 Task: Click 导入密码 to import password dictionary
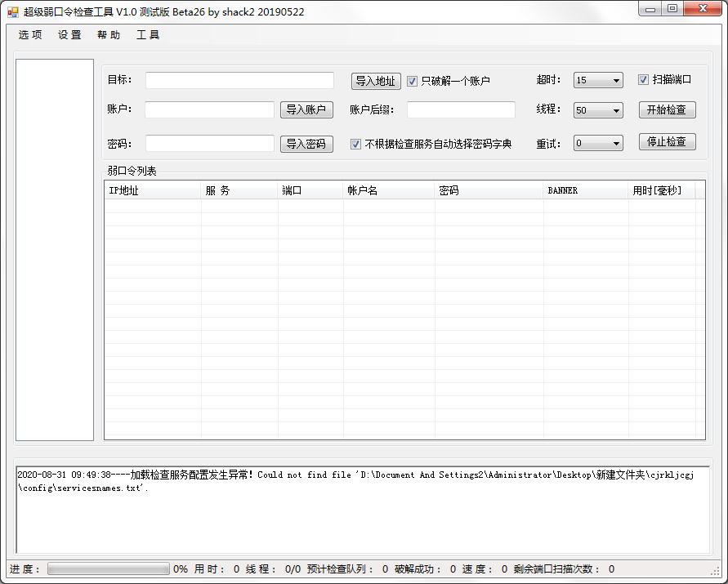[306, 142]
